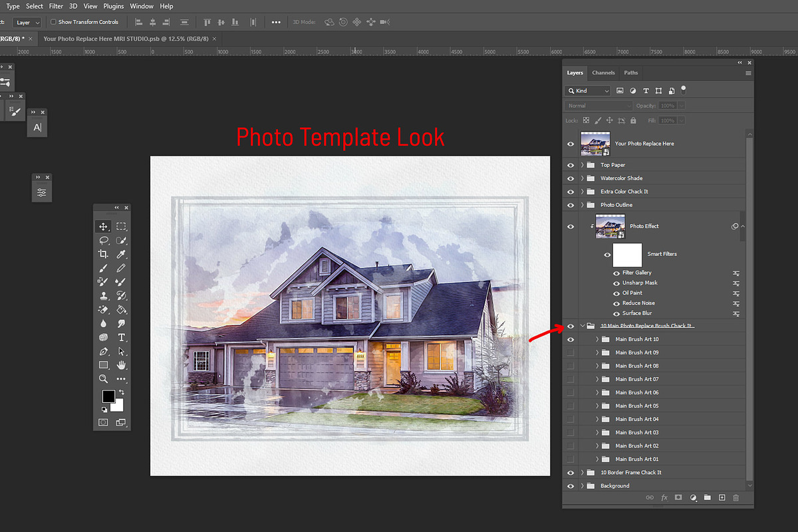The image size is (798, 532).
Task: Show the Main Brush Art 09 group
Action: (x=571, y=352)
